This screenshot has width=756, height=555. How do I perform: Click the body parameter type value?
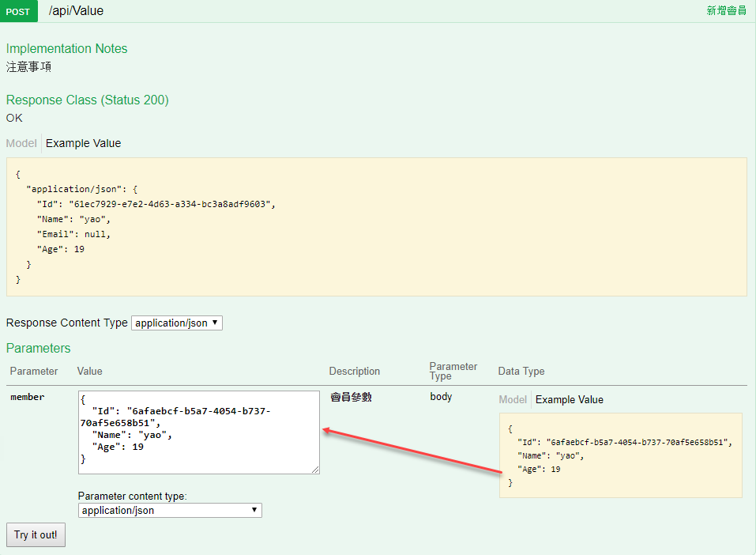[441, 396]
